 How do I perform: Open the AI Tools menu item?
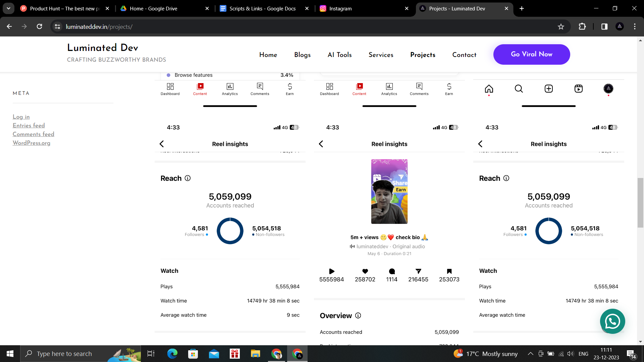pos(339,55)
